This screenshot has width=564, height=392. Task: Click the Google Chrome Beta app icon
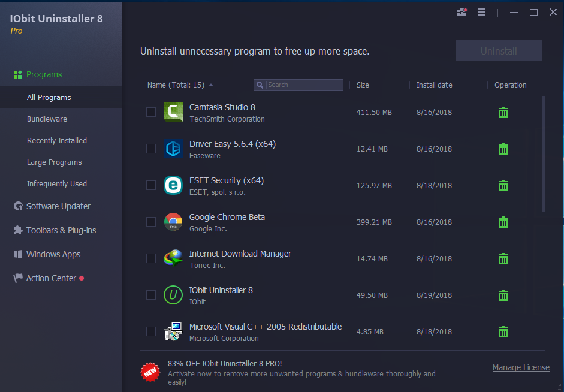click(173, 222)
